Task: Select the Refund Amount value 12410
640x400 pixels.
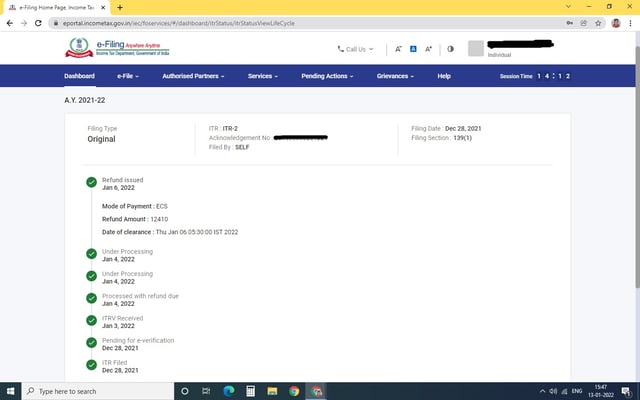Action: click(159, 219)
